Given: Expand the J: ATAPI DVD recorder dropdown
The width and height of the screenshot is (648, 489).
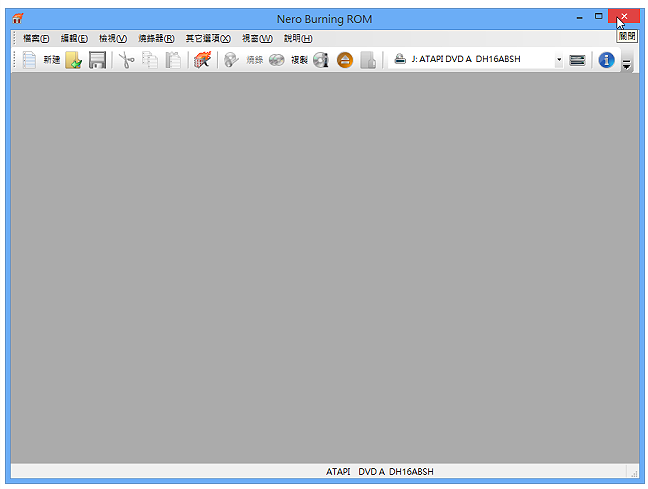Looking at the screenshot, I should point(559,60).
